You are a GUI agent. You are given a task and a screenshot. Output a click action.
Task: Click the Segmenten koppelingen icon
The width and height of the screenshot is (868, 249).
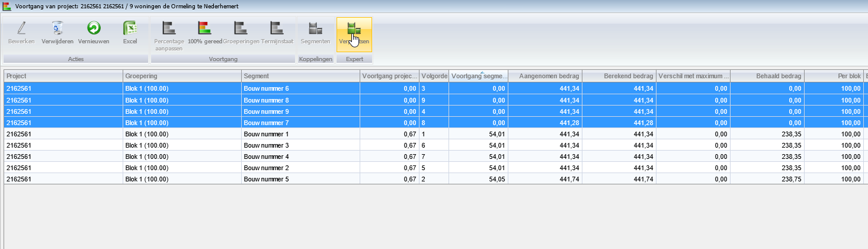point(315,28)
